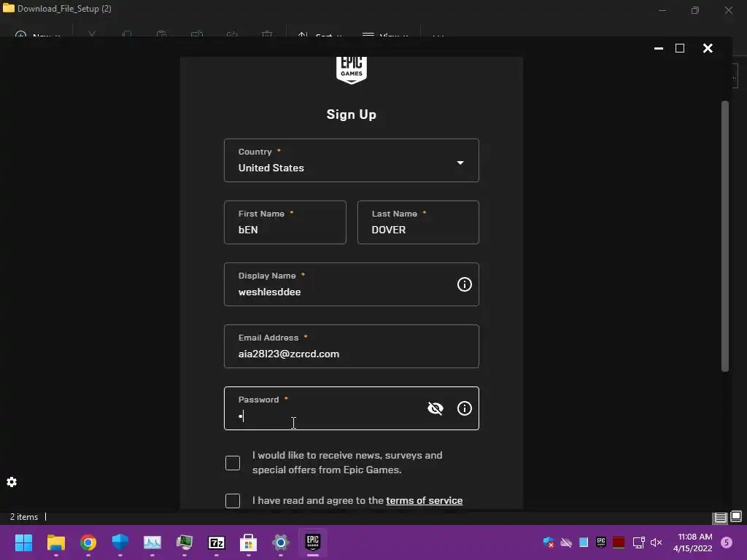Viewport: 747px width, 560px height.
Task: Click the light blue square tray icon
Action: (x=583, y=542)
